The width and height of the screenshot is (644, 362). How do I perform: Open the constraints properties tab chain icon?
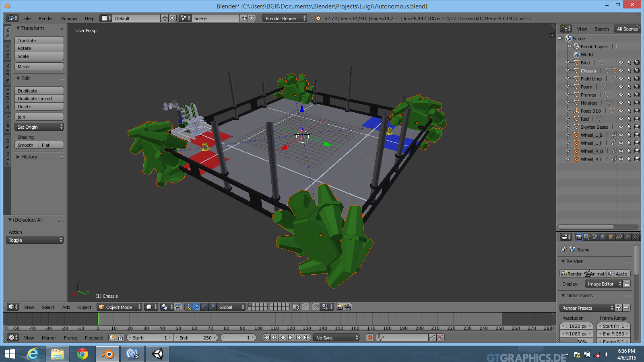click(x=619, y=237)
